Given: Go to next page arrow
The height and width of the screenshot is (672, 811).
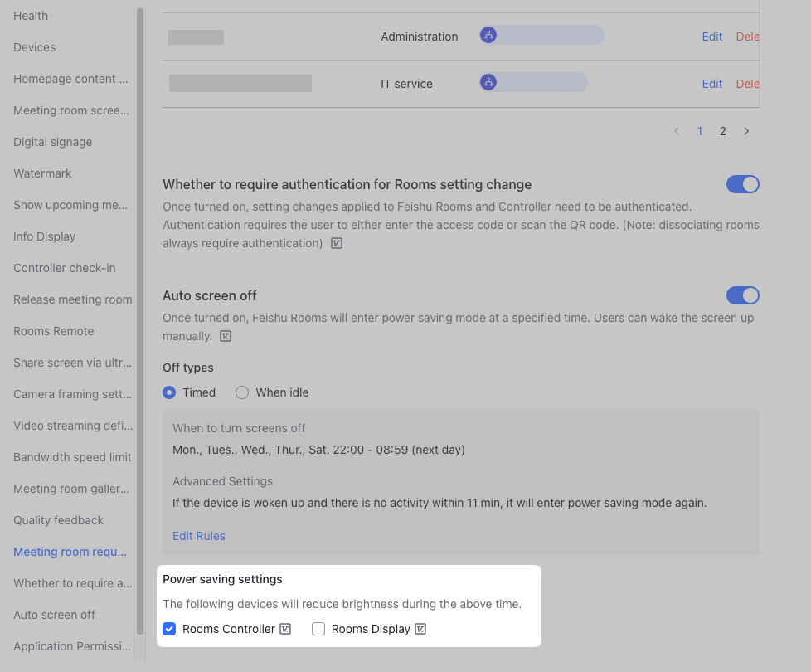Looking at the screenshot, I should [746, 131].
